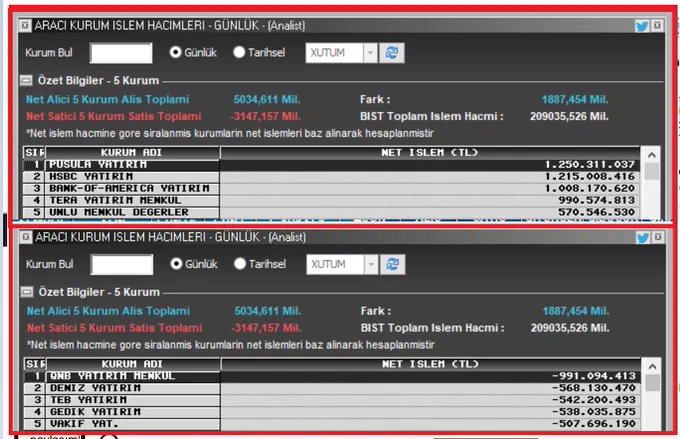Select HSBC YATIRIM row
Image resolution: width=680 pixels, height=439 pixels.
point(331,177)
